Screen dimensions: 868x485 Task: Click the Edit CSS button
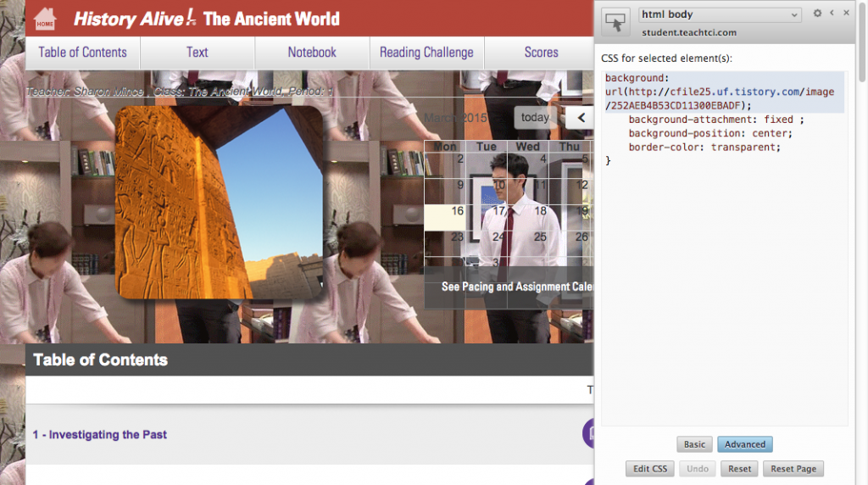650,468
